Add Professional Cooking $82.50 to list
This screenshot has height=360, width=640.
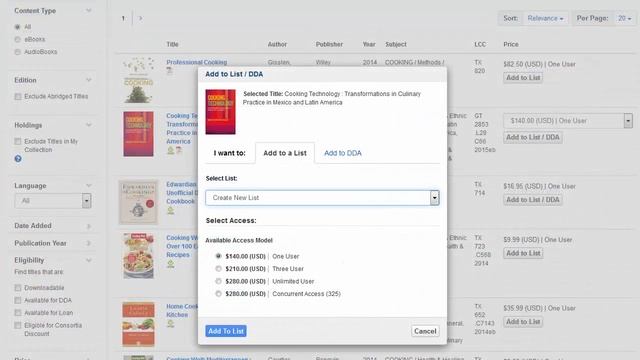tap(523, 78)
